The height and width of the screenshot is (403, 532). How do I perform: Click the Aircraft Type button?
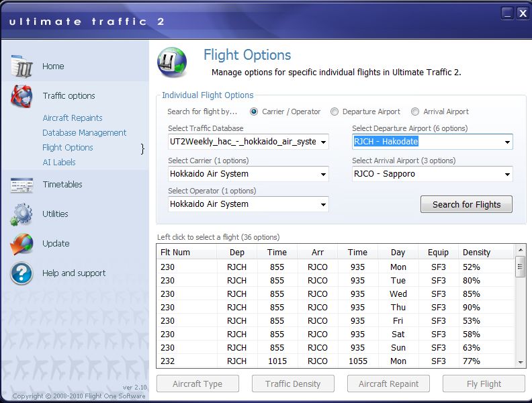(197, 384)
